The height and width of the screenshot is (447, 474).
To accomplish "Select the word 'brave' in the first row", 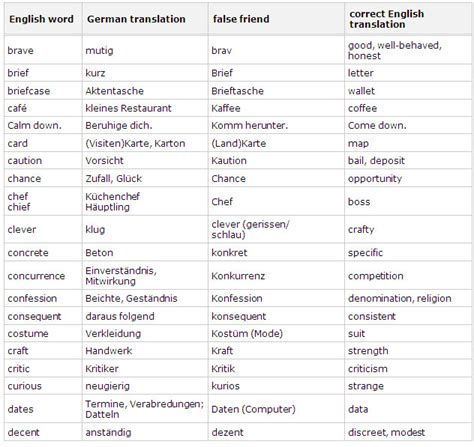I will coord(20,51).
